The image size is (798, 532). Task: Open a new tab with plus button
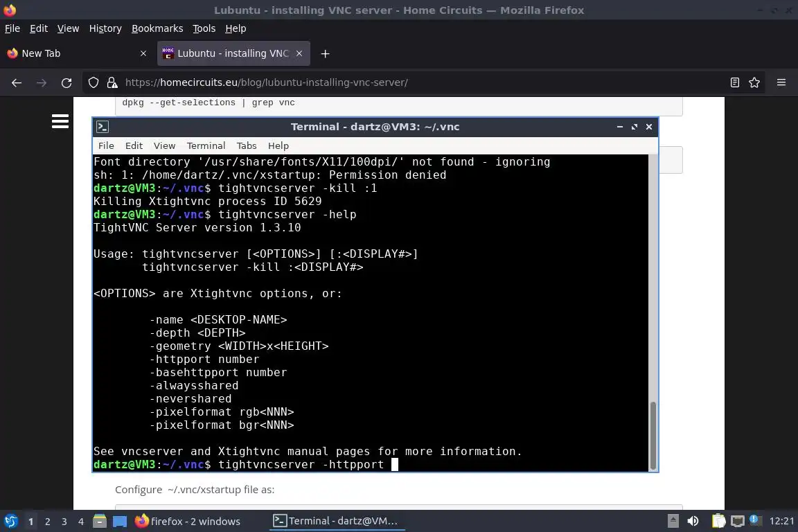pos(325,53)
